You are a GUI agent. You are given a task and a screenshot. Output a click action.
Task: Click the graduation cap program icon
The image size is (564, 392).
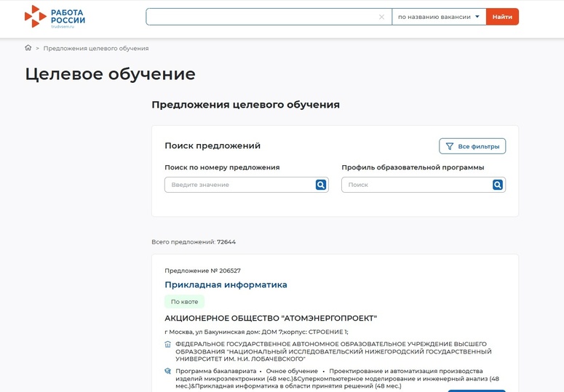click(167, 371)
